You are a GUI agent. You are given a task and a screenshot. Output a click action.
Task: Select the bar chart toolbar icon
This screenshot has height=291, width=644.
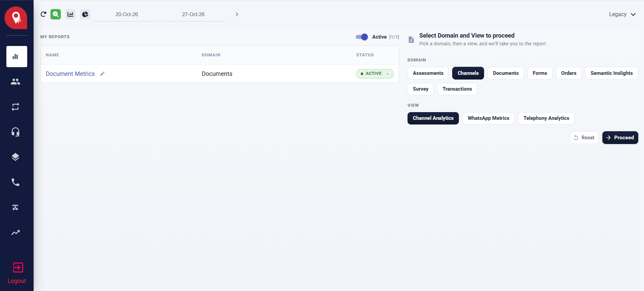pos(71,14)
